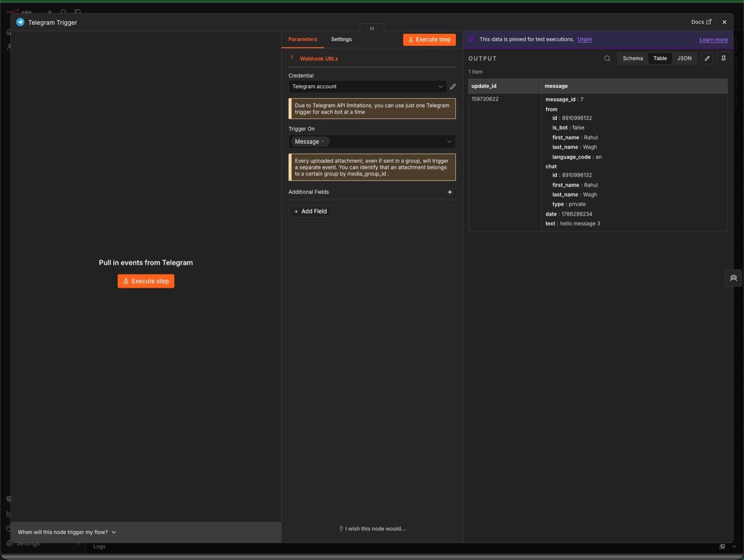Image resolution: width=744 pixels, height=560 pixels.
Task: Remove the Message tag from Trigger On
Action: tap(323, 141)
